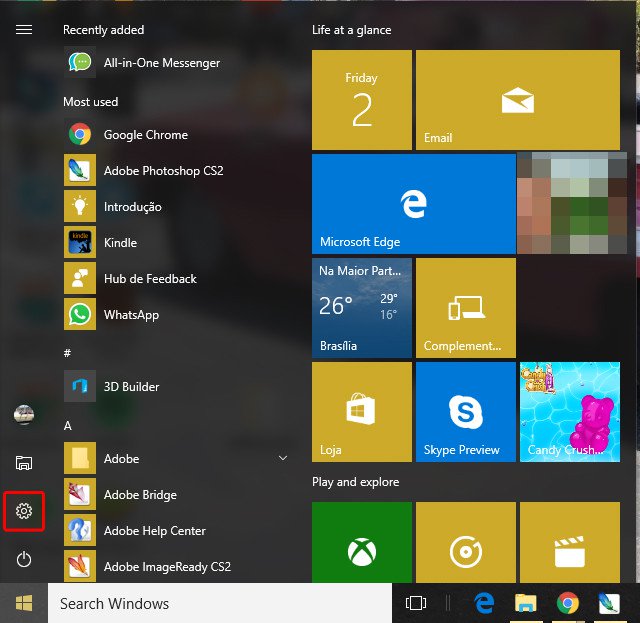Launch Adobe ImageReady CS2

tap(178, 566)
